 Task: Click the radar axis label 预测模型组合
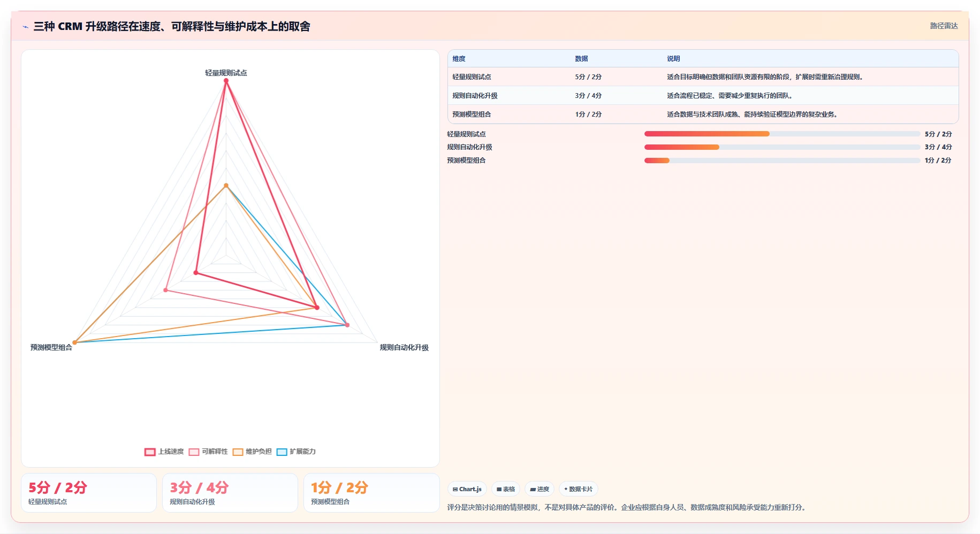pyautogui.click(x=51, y=347)
